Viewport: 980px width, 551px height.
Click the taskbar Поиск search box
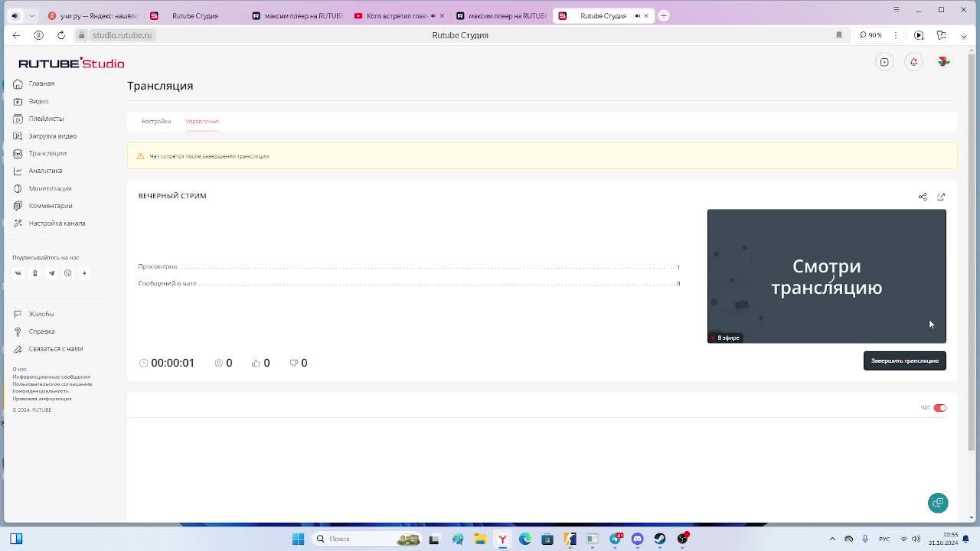tap(367, 539)
